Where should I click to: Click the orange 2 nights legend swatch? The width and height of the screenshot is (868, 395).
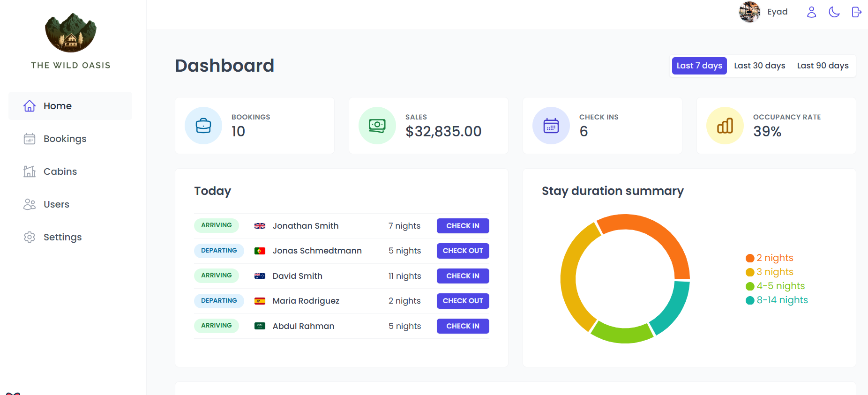coord(750,258)
